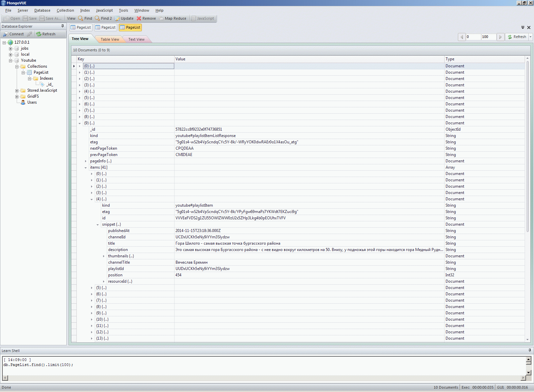The height and width of the screenshot is (392, 534).
Task: Expand the resourceId sub-document
Action: (x=104, y=282)
